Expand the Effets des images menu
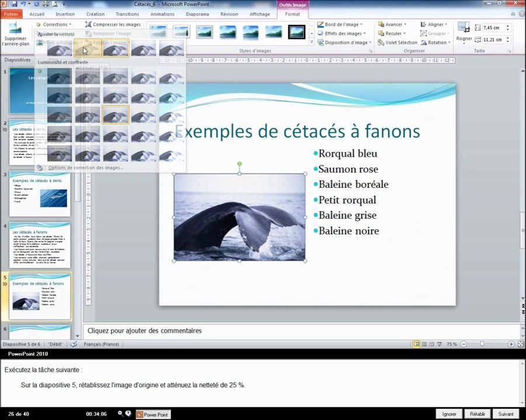 [x=341, y=33]
